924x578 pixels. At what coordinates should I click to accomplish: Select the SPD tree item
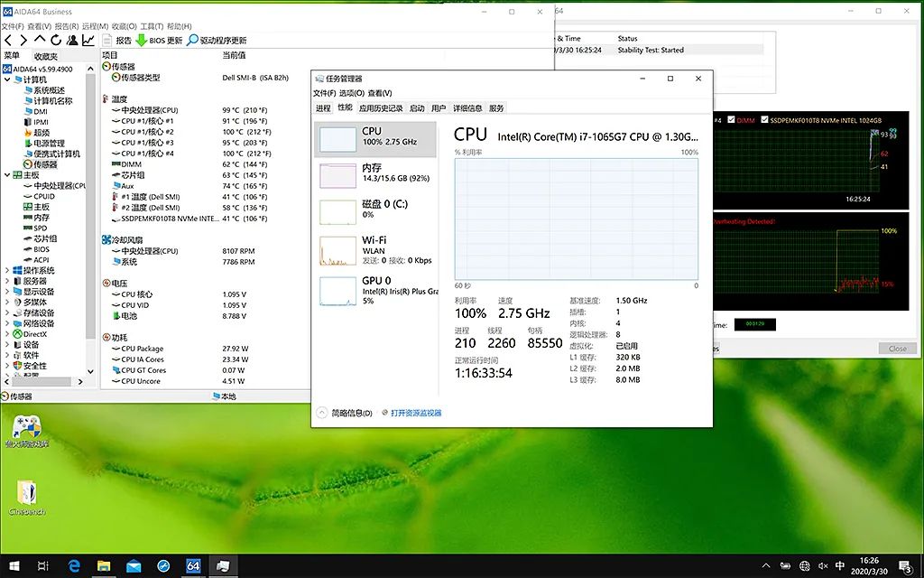[x=35, y=228]
